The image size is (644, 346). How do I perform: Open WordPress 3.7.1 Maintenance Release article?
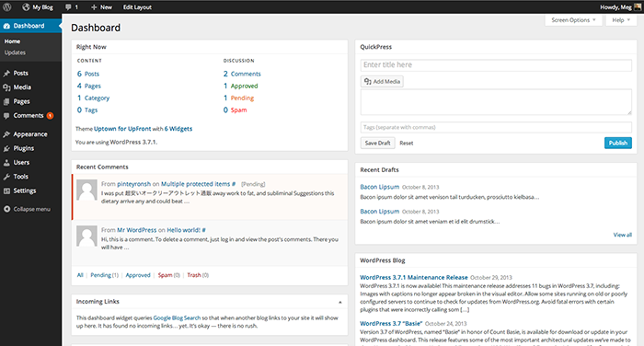(414, 277)
